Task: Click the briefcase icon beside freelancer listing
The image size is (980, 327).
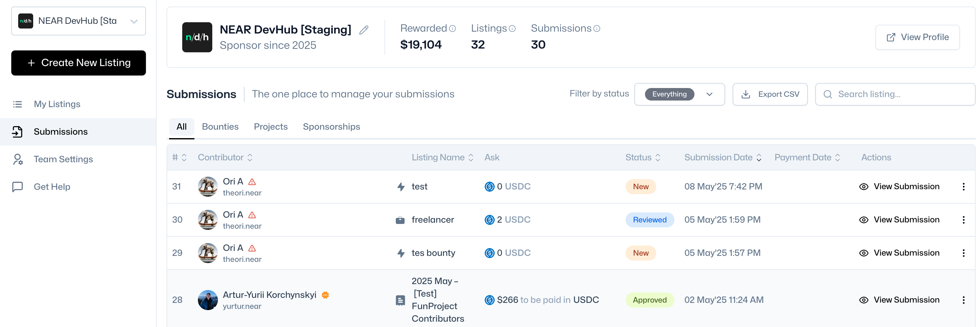Action: 400,220
